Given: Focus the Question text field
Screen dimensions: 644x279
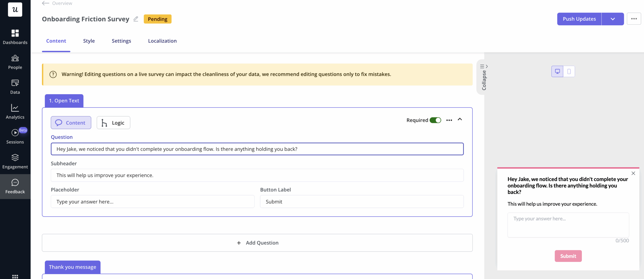Looking at the screenshot, I should [x=257, y=149].
